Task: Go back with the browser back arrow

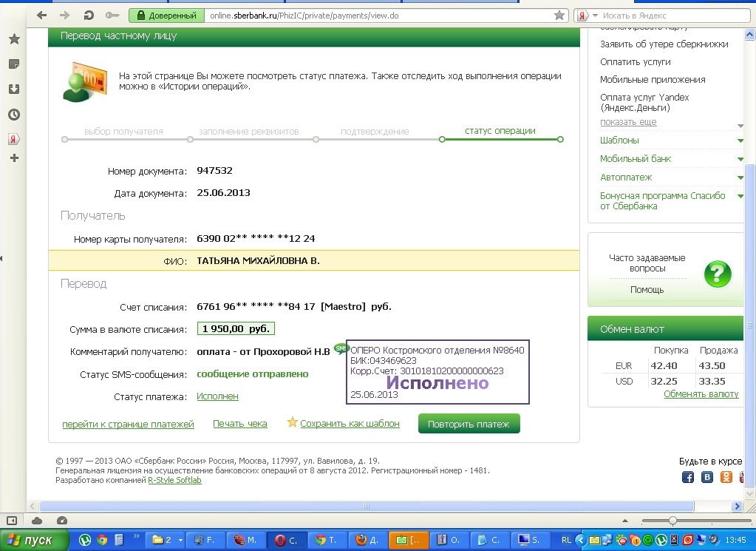Action: pos(42,16)
